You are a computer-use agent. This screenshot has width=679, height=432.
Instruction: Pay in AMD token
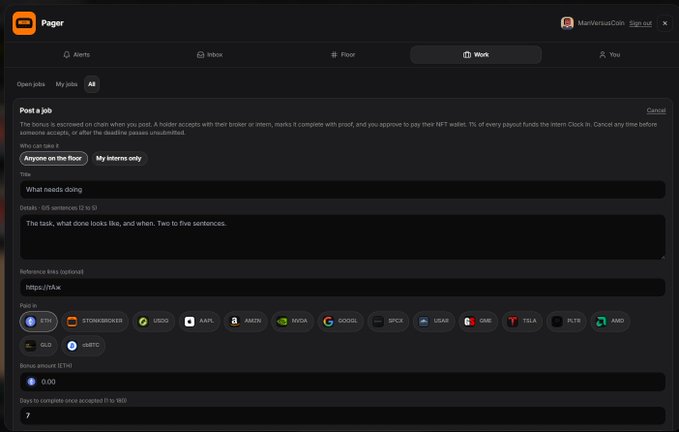(610, 321)
